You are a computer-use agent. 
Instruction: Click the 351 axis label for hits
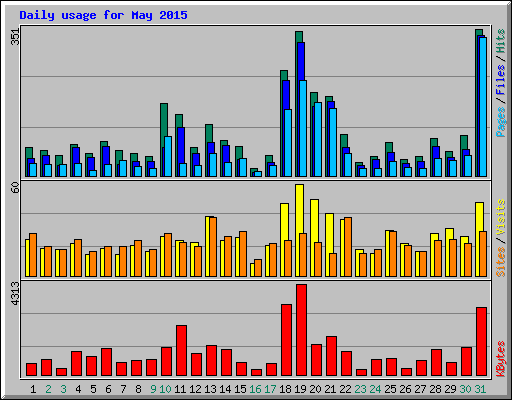pos(15,36)
